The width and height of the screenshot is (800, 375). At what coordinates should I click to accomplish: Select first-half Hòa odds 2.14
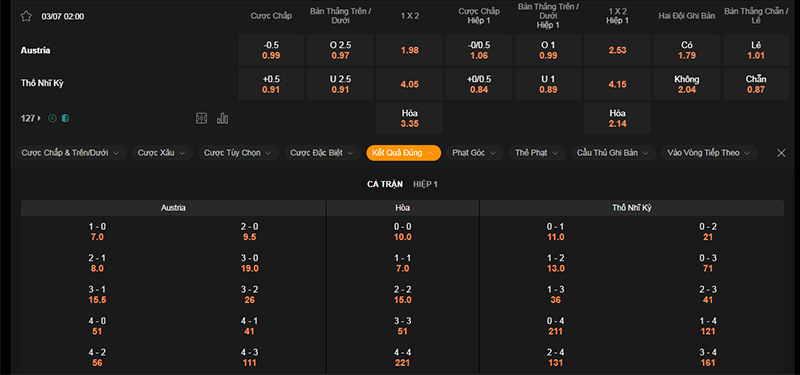coord(618,118)
